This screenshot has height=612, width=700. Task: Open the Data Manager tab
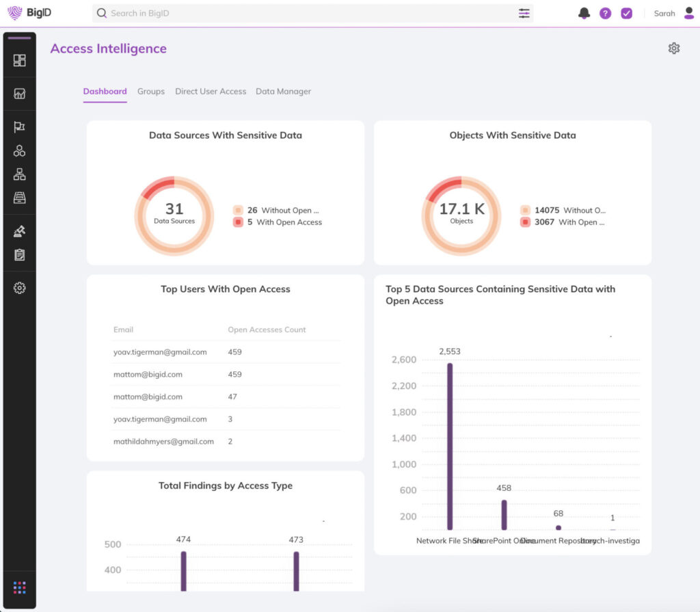click(284, 91)
